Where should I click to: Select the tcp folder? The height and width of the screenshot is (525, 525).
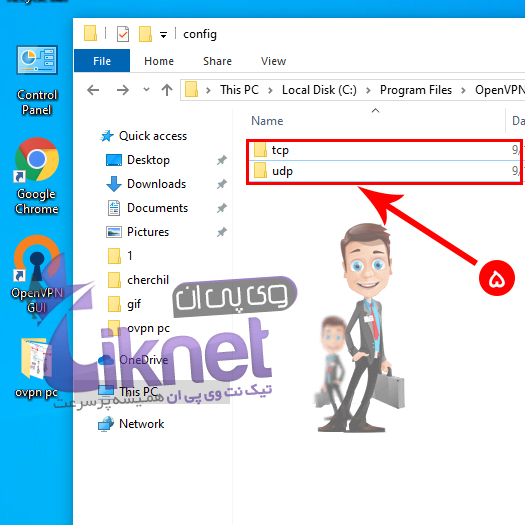click(x=384, y=150)
